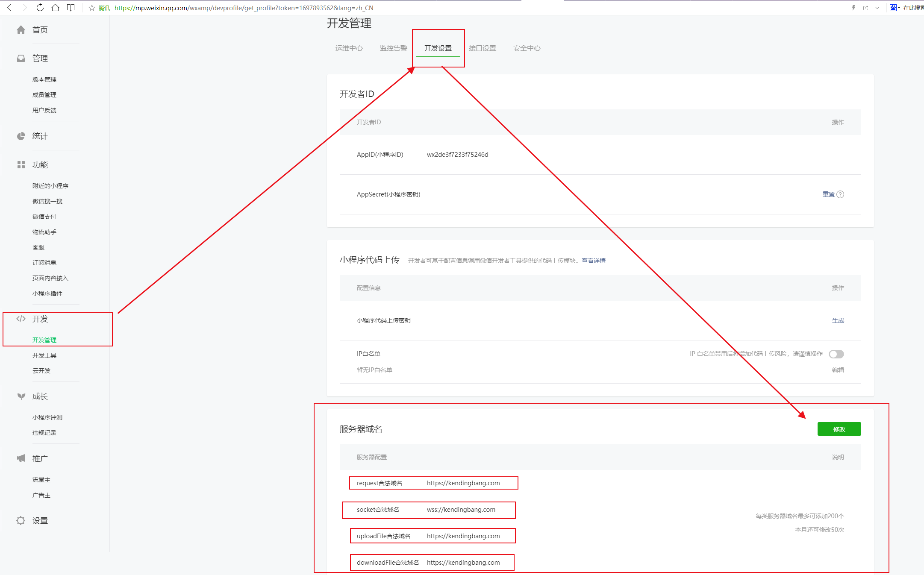Click the inbox icon beside 管理
Viewport: 924px width, 575px height.
[21, 58]
